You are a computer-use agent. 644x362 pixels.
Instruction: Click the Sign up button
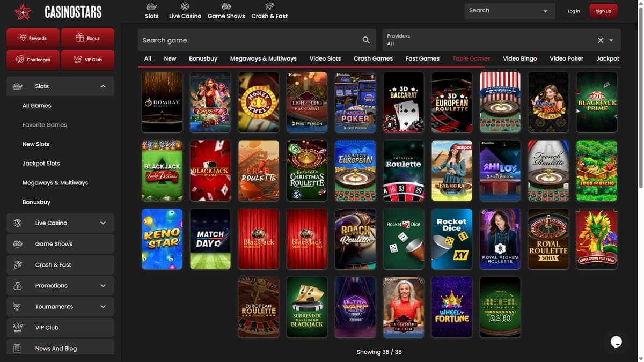click(603, 11)
